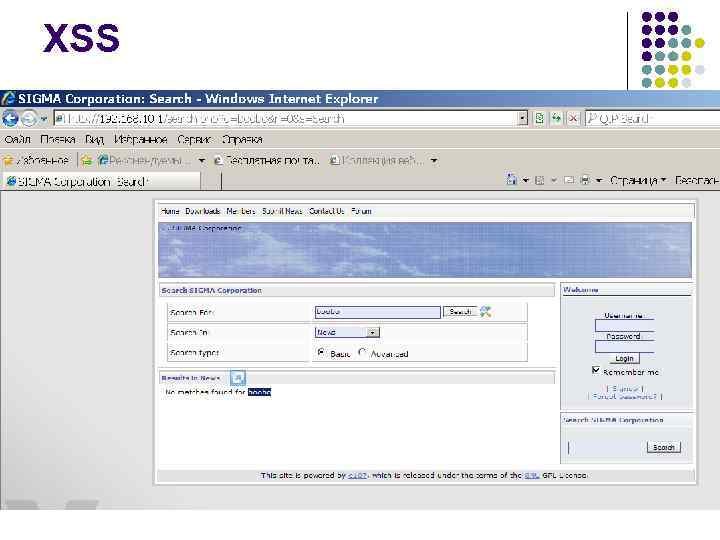Click the Home link on site navigation
720x540 pixels.
(x=170, y=211)
